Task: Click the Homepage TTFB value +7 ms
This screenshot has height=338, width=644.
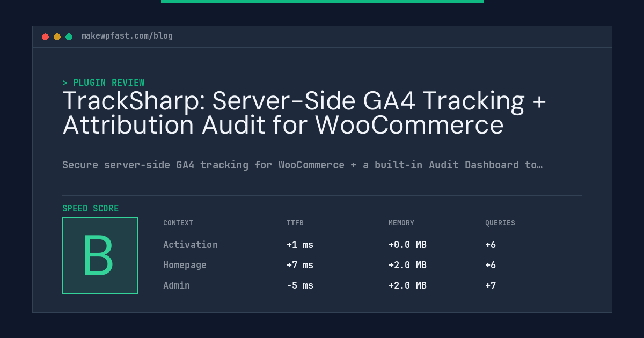Action: pyautogui.click(x=300, y=265)
